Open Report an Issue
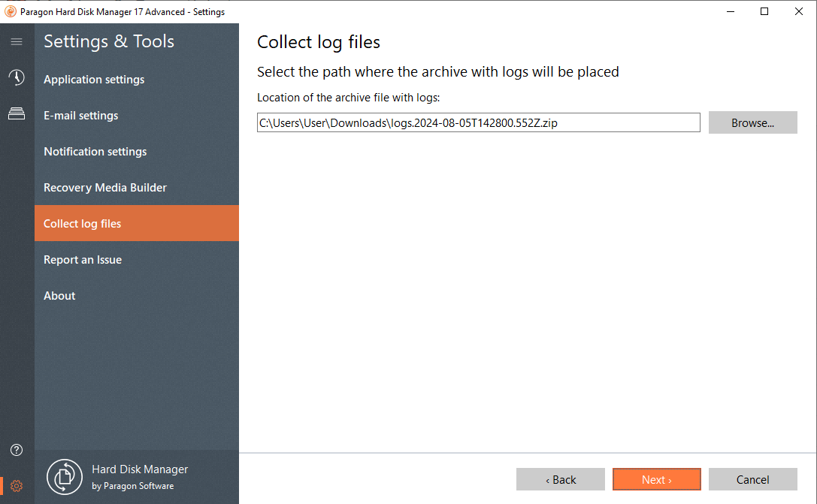This screenshot has height=504, width=817. 83,260
